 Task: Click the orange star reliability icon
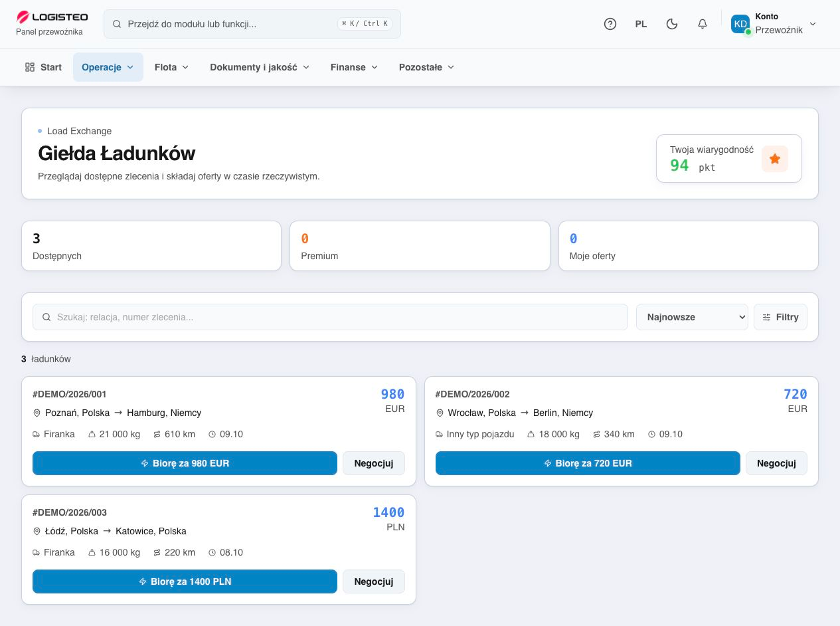[775, 159]
